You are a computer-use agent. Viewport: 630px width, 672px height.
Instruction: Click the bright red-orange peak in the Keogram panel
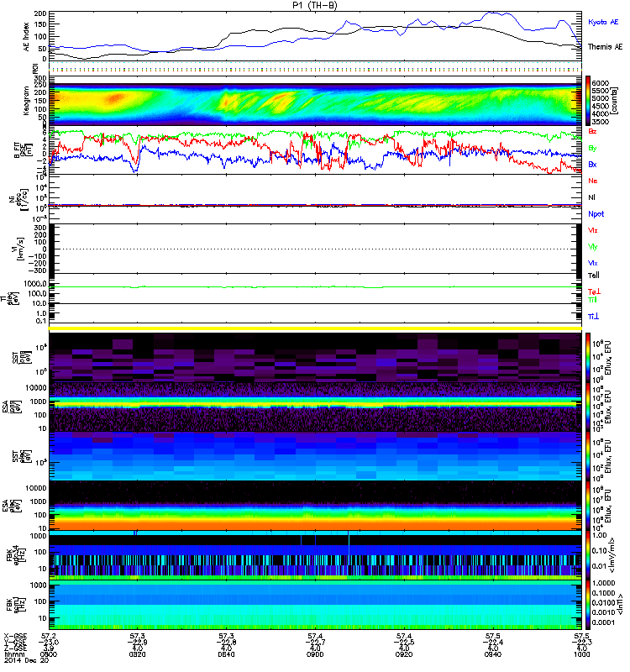[114, 98]
